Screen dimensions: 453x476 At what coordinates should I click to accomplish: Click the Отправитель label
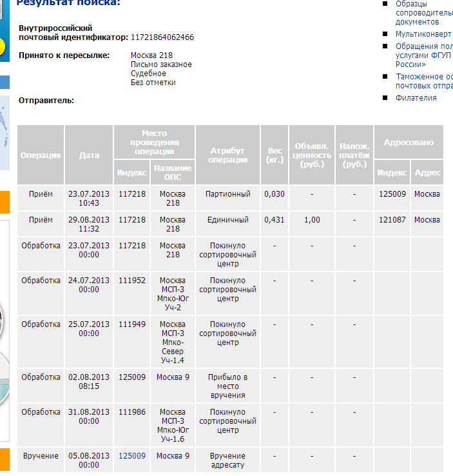pyautogui.click(x=46, y=101)
